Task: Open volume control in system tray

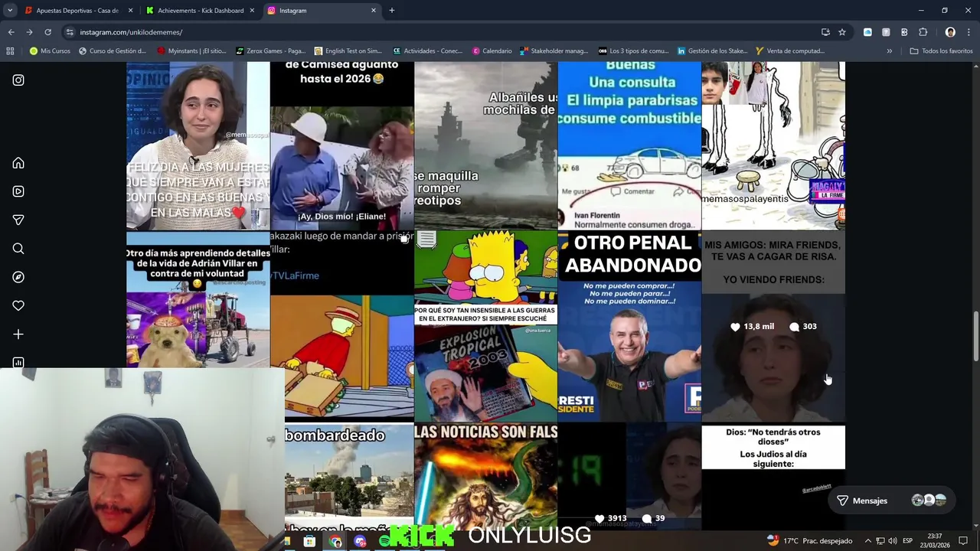Action: click(893, 541)
